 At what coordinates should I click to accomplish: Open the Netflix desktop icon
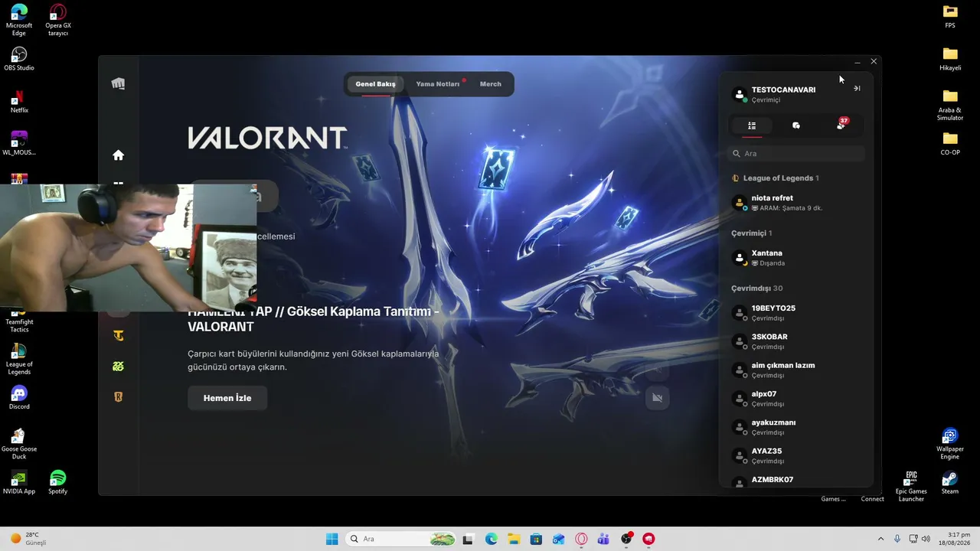coord(19,102)
